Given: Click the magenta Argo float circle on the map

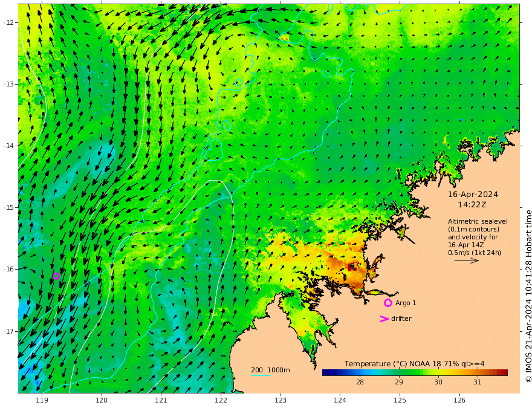Looking at the screenshot, I should [x=56, y=276].
